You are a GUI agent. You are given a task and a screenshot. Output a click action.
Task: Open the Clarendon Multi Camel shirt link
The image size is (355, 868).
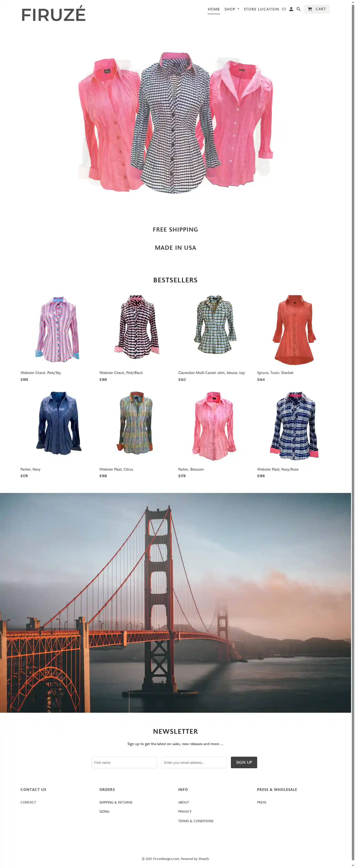(211, 373)
